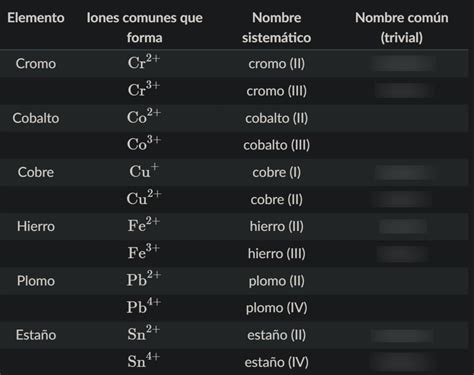Reveal blurred common name for cobre (II)
474x375 pixels.
(x=402, y=199)
